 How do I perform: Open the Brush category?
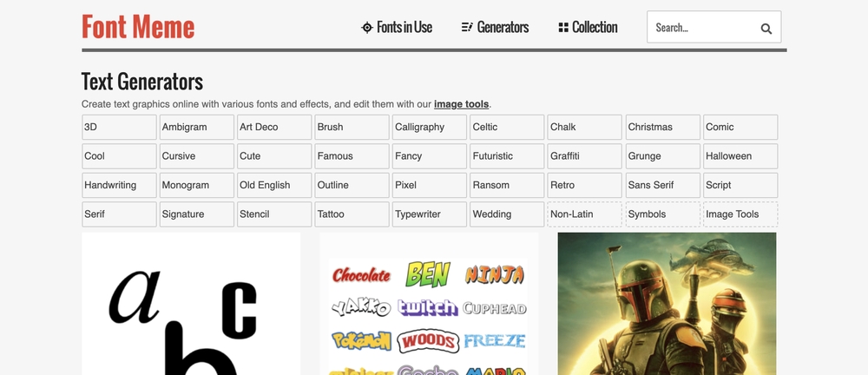(352, 127)
